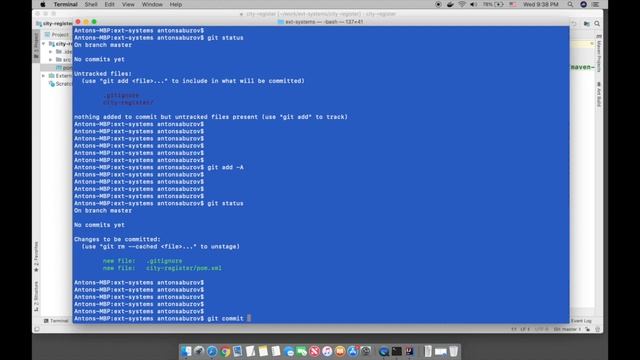Click the Wi-Fi status icon
The image size is (640, 360).
click(462, 4)
